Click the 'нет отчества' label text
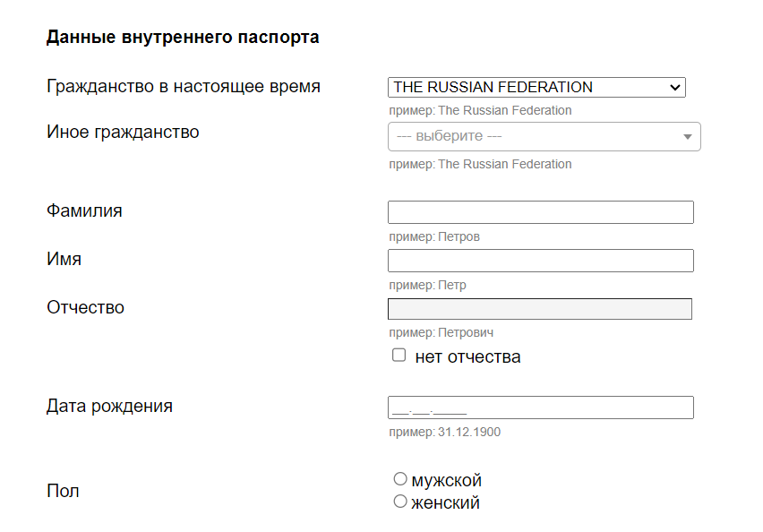 point(467,356)
